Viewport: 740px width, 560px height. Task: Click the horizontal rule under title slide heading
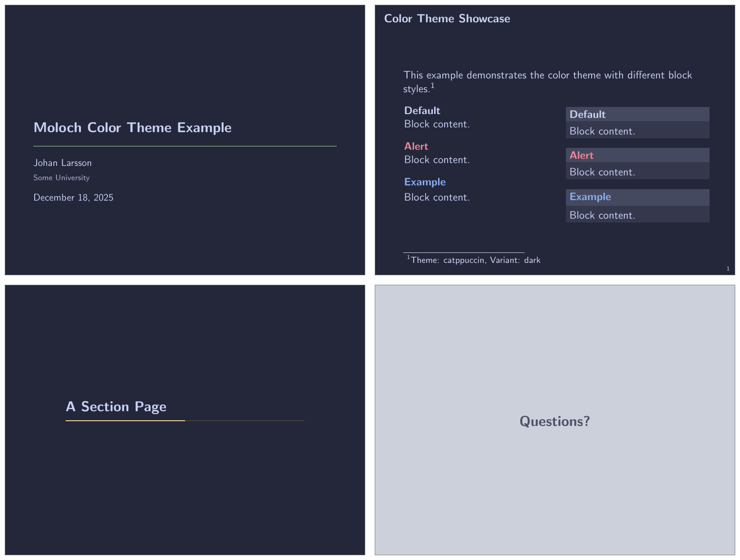pyautogui.click(x=185, y=146)
